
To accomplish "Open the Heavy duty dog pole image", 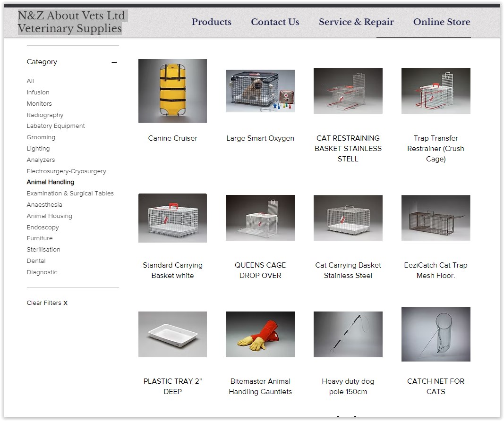I will pyautogui.click(x=348, y=334).
